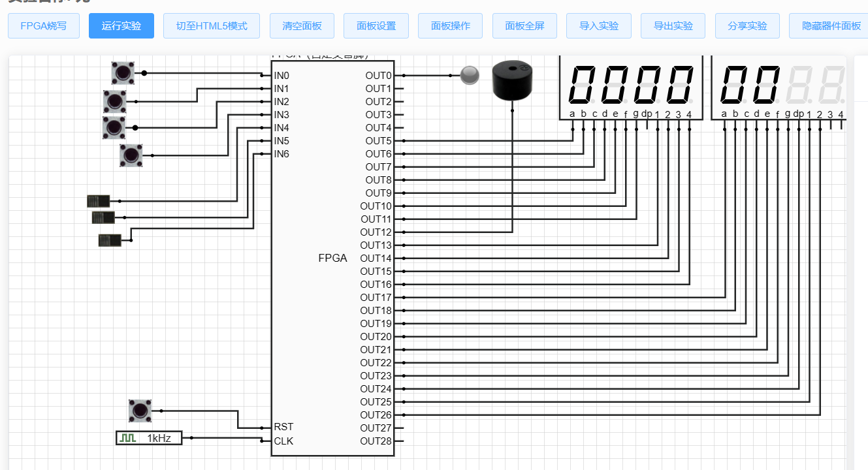Select the seven-segment display showing 00
Screen dimensions: 868x470
779,87
